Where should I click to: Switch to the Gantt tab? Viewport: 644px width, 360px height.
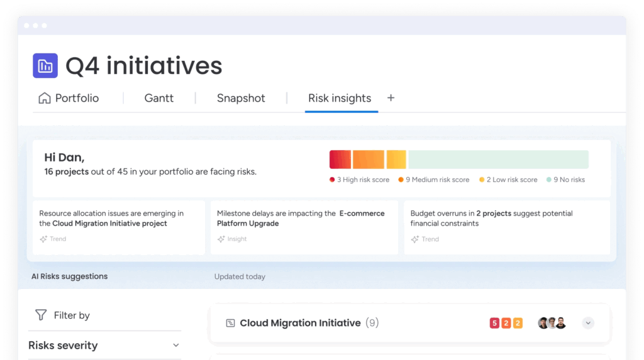click(x=158, y=98)
